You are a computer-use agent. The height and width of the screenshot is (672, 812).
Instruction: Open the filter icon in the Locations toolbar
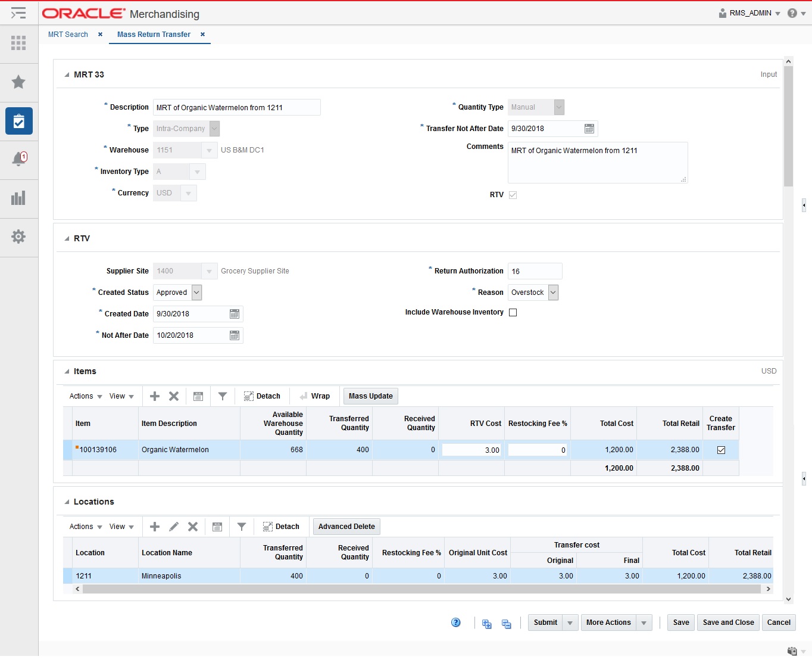coord(242,527)
